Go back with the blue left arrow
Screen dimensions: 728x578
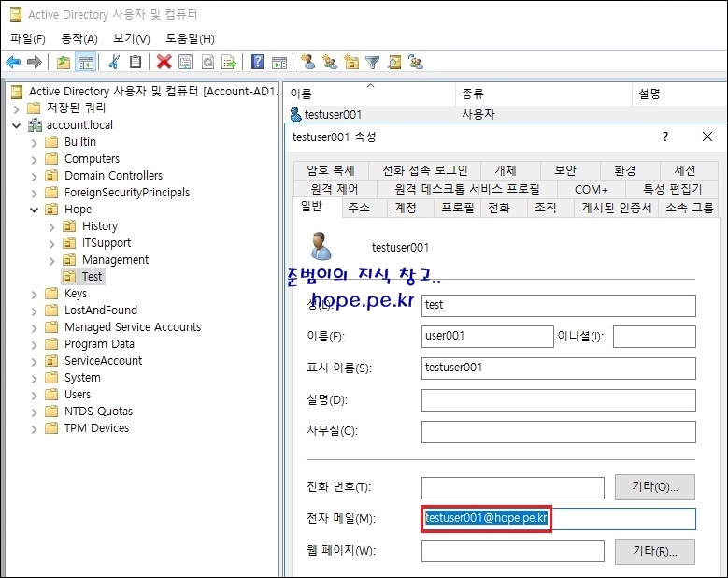(x=13, y=62)
